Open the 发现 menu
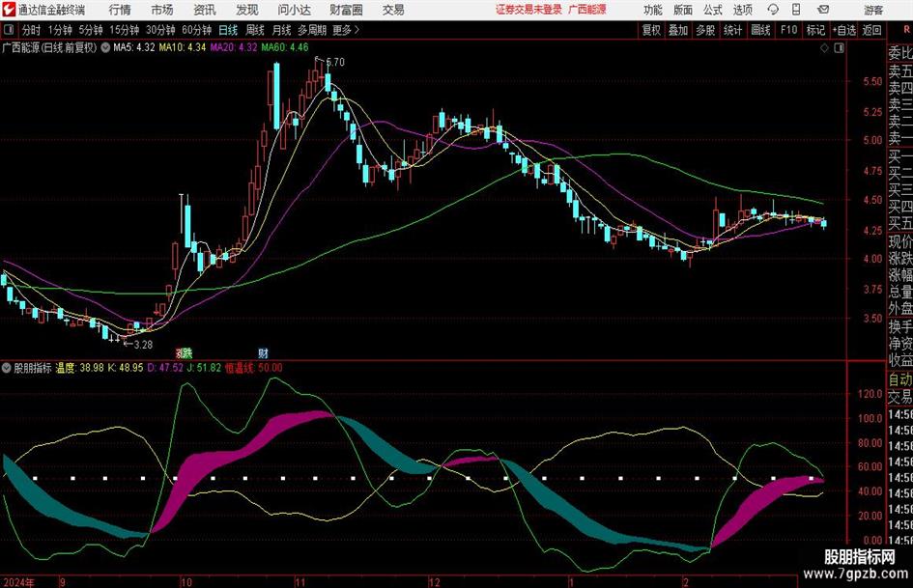 [247, 10]
